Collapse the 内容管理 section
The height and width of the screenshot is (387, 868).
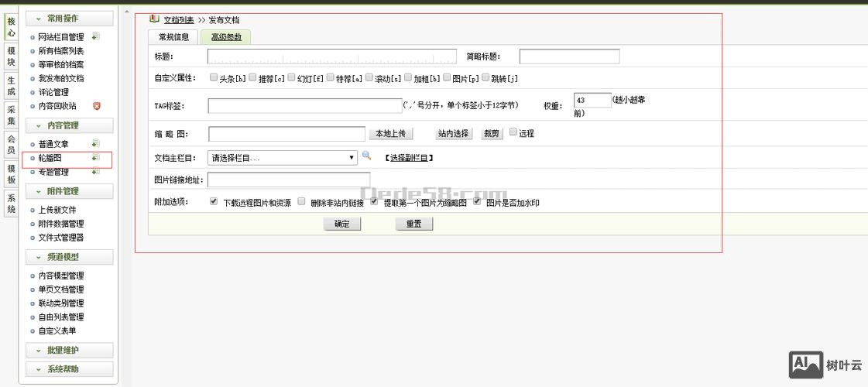[69, 125]
